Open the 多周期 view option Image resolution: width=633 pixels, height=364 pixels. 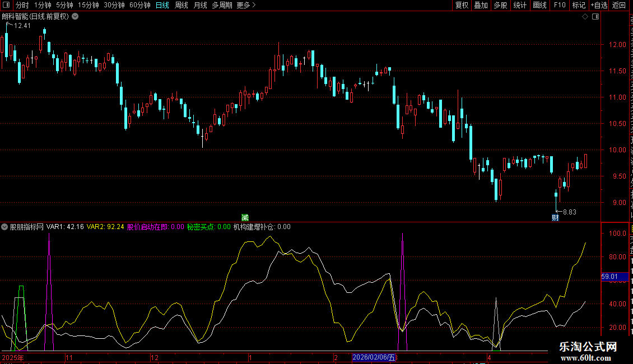[222, 5]
